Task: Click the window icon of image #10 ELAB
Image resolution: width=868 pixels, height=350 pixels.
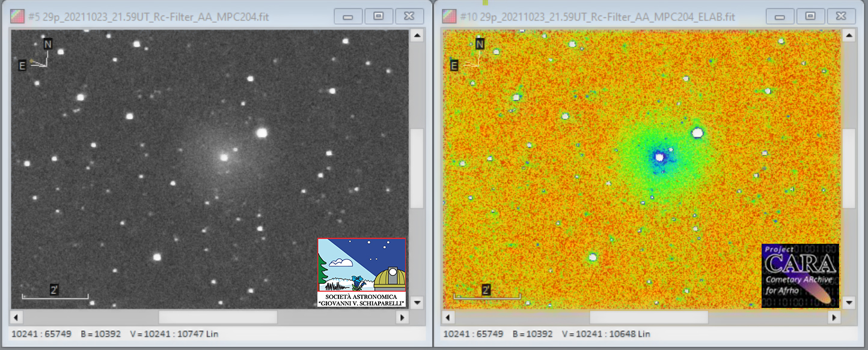Action: pos(449,17)
